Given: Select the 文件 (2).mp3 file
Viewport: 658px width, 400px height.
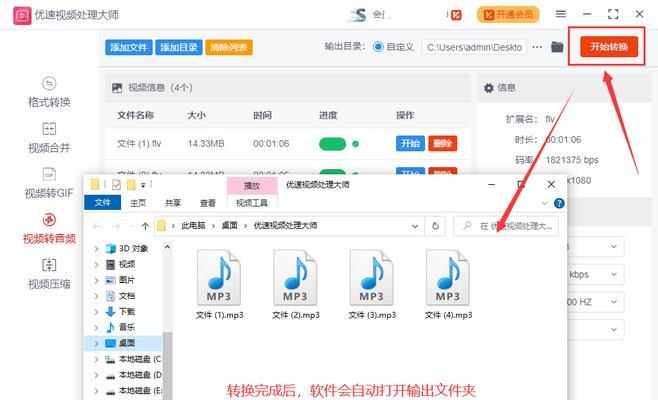Looking at the screenshot, I should [x=296, y=285].
